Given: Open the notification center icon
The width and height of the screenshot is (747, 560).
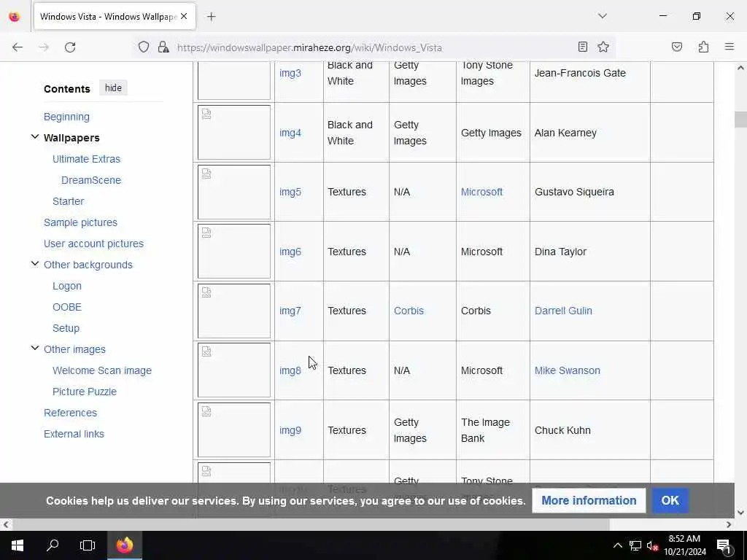Looking at the screenshot, I should pos(724,546).
